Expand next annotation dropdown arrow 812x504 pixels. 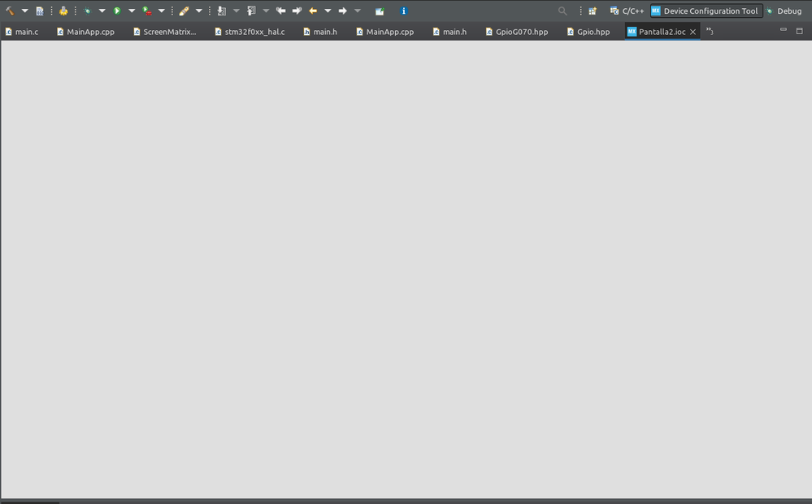tap(237, 11)
